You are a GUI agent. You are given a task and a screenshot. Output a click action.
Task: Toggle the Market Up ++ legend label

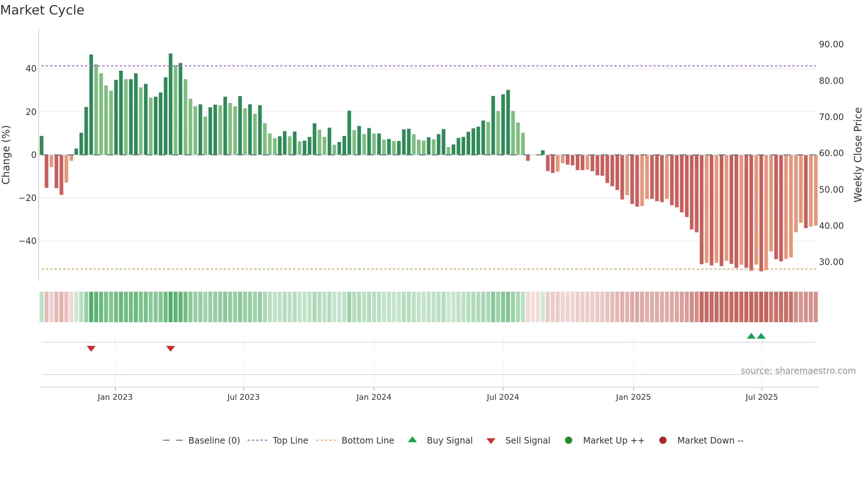click(614, 440)
